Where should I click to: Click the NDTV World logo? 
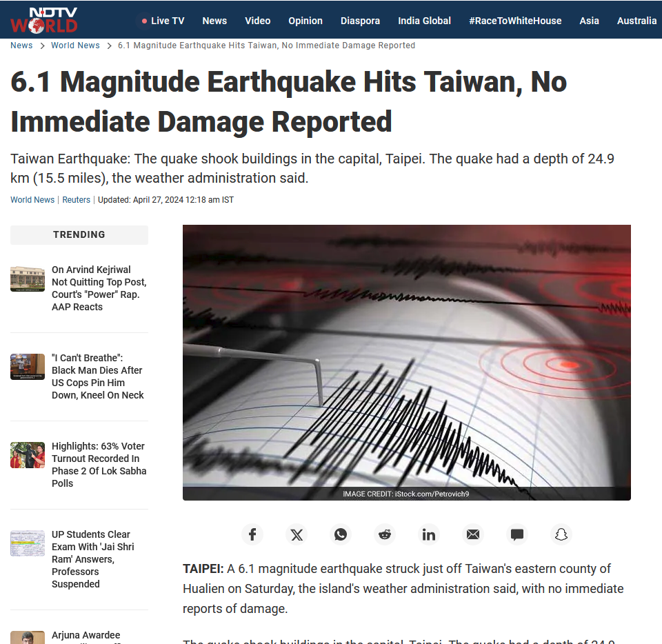point(44,20)
